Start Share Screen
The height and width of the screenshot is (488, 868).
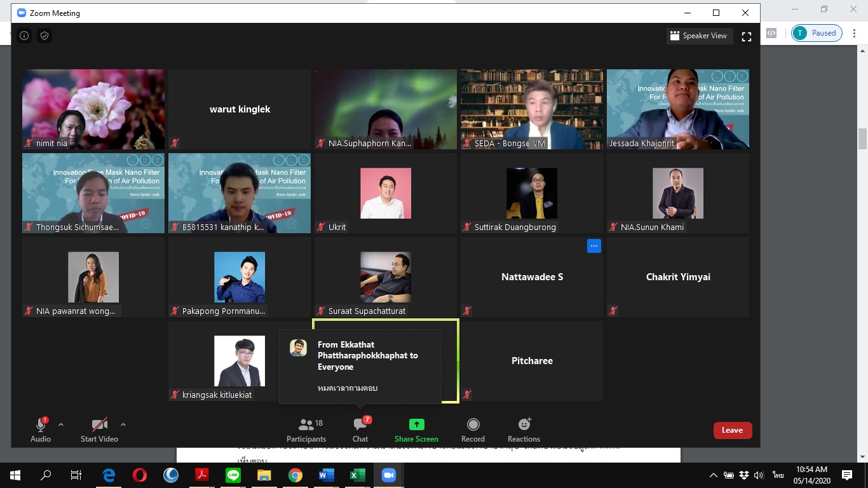coord(416,430)
